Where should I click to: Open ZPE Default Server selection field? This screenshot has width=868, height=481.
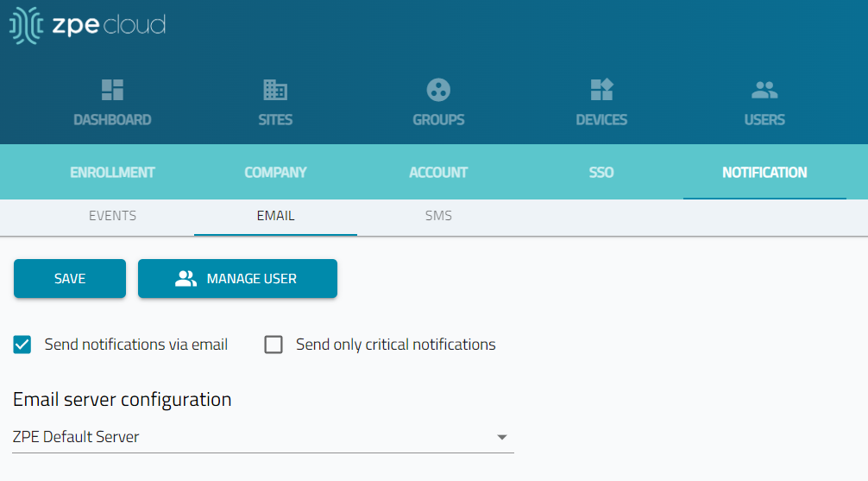point(263,437)
